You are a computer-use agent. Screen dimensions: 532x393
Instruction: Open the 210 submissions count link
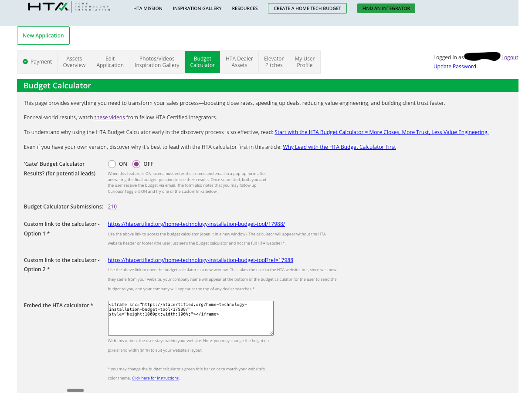(112, 207)
